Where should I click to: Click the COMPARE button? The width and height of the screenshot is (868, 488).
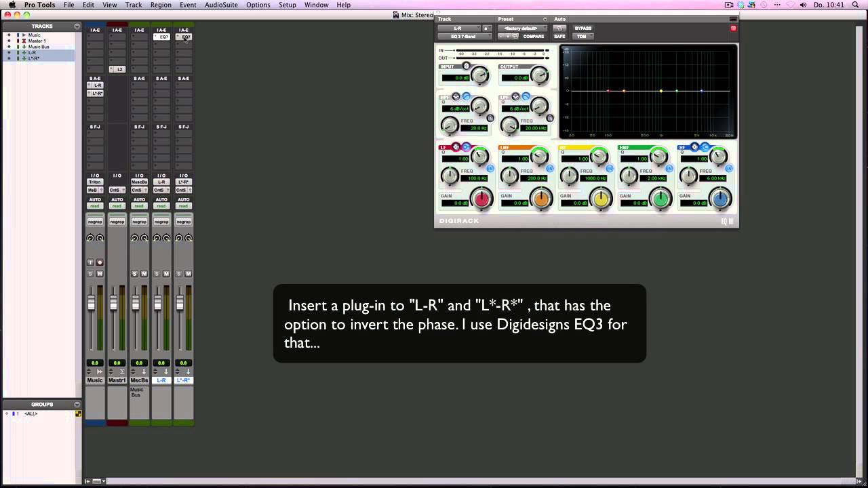point(534,36)
